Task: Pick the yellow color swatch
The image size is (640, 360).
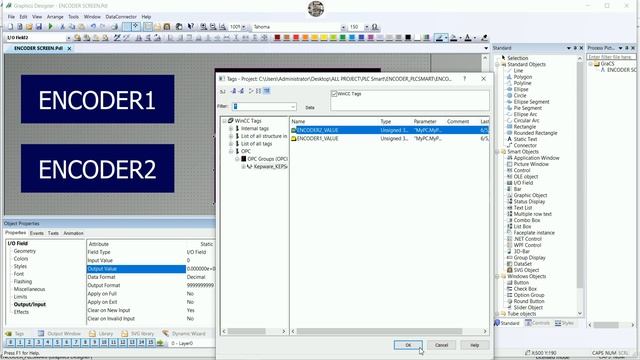Action: (x=324, y=38)
